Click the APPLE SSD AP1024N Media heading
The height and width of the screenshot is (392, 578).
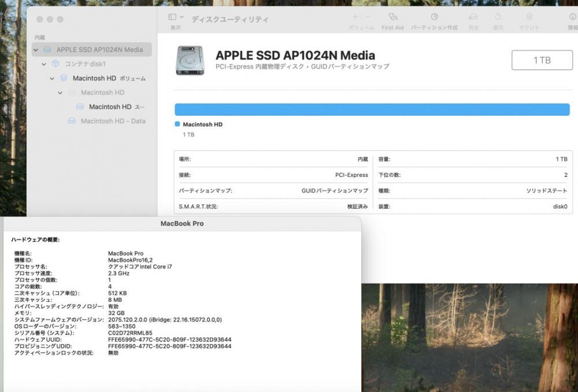pyautogui.click(x=295, y=56)
